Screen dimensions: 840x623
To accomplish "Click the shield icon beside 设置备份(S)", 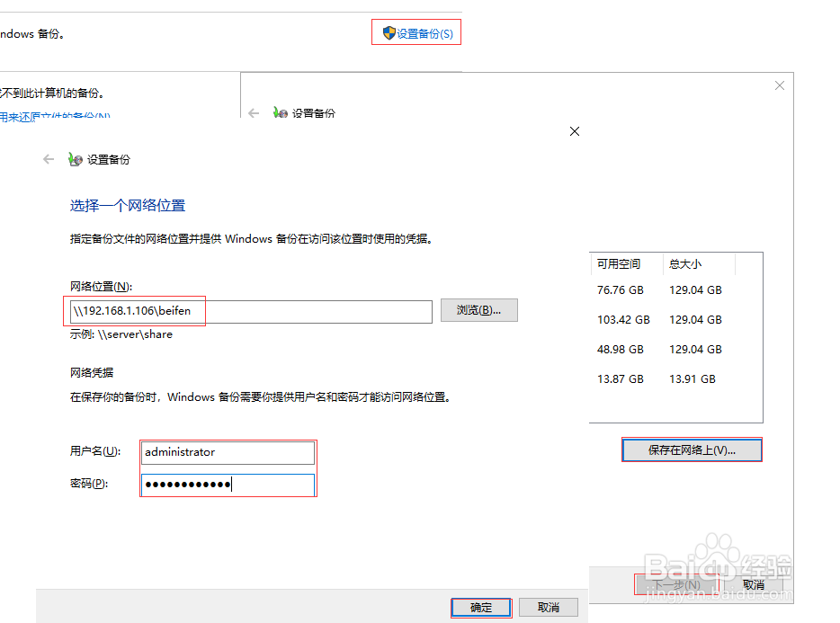I will click(389, 33).
